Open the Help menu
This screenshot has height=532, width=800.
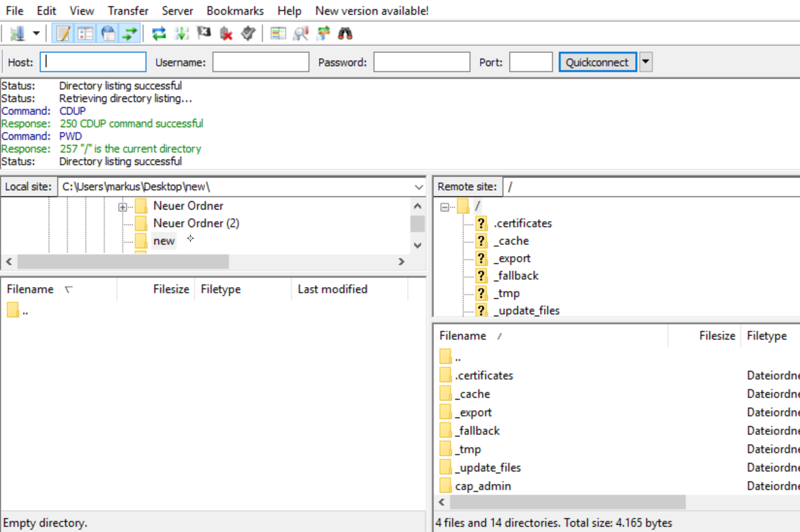[289, 10]
